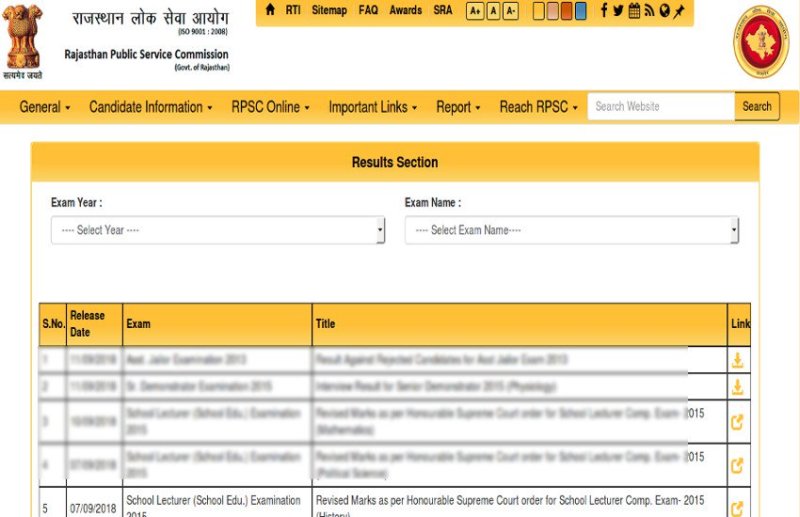800x517 pixels.
Task: Increase font size with A+ button
Action: pos(475,11)
